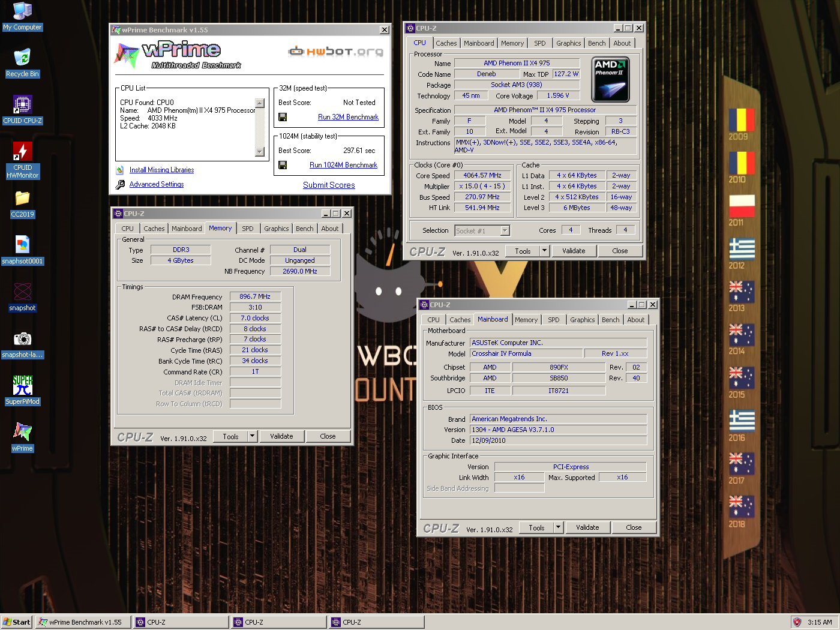Click the HWBOT.org logo in wPrime
The height and width of the screenshot is (630, 840).
point(335,52)
